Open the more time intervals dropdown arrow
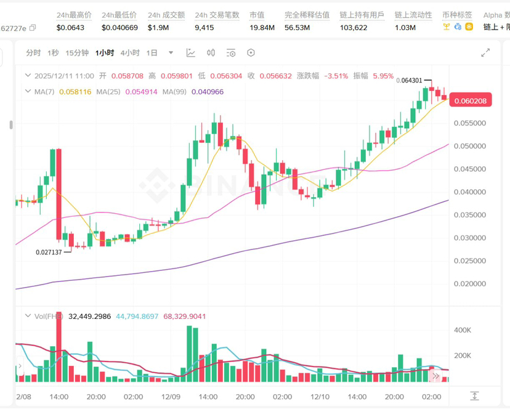This screenshot has height=420, width=510. pos(171,53)
